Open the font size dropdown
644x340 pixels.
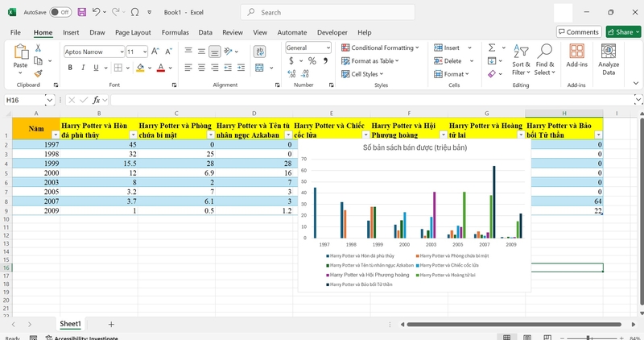(x=145, y=52)
